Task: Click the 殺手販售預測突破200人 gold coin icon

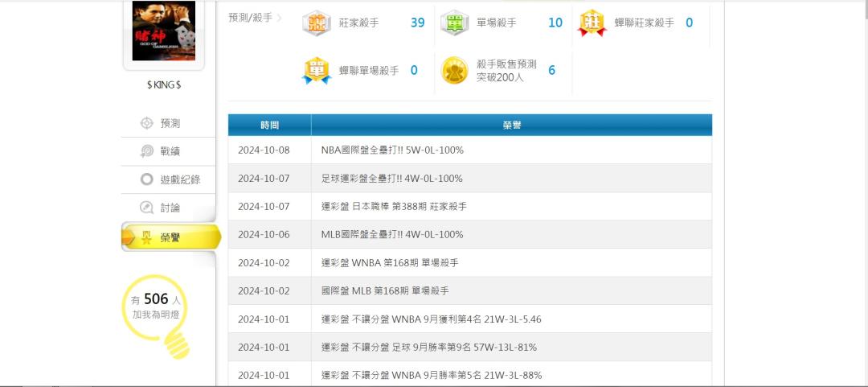Action: pyautogui.click(x=454, y=71)
